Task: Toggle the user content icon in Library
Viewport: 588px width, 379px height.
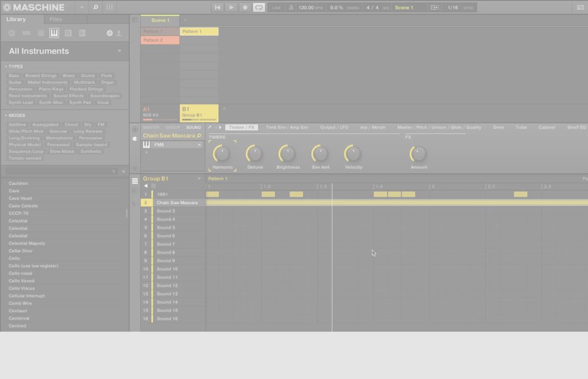Action: (x=118, y=33)
